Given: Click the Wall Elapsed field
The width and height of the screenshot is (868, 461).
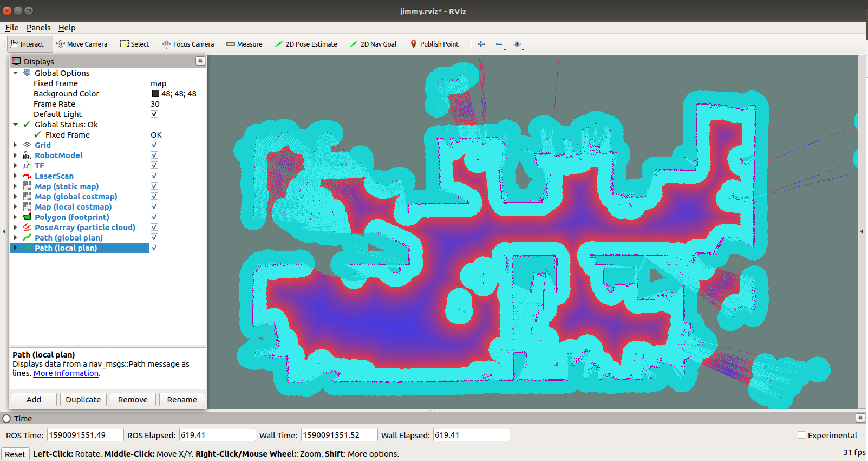Looking at the screenshot, I should click(471, 435).
